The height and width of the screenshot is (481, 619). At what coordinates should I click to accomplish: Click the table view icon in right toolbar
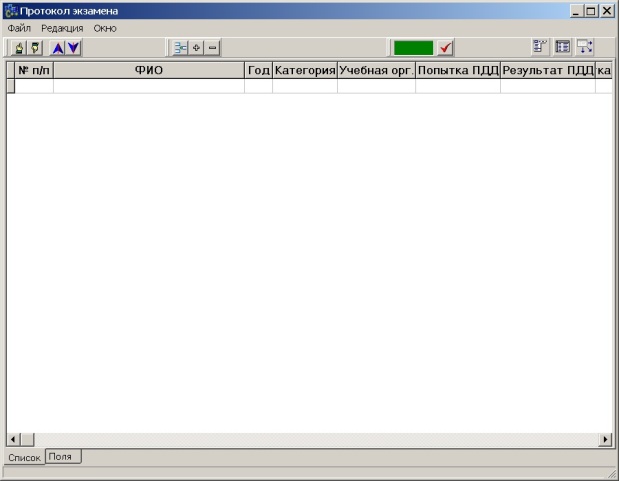coord(563,47)
